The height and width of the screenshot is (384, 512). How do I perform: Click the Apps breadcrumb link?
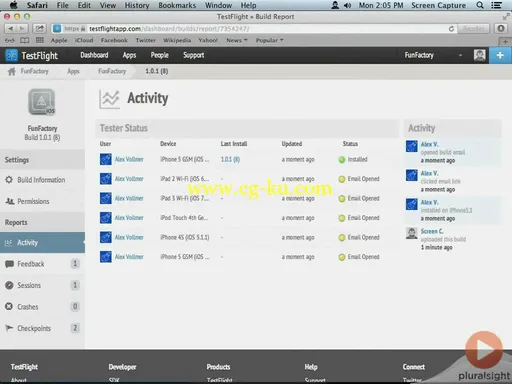click(73, 71)
